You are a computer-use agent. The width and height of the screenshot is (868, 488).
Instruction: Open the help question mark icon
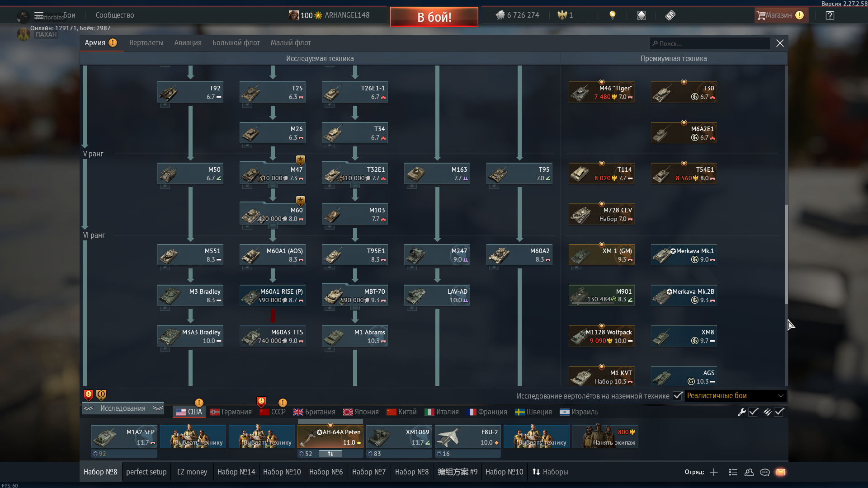(x=830, y=15)
